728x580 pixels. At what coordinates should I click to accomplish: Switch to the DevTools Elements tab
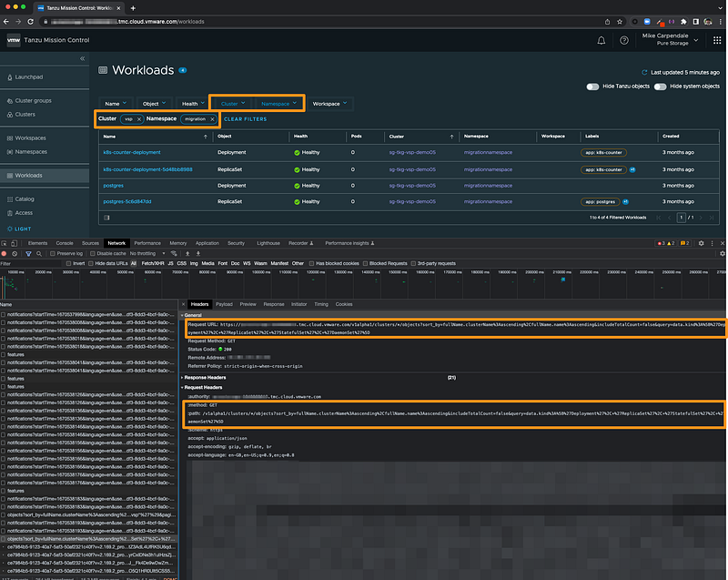click(x=37, y=243)
